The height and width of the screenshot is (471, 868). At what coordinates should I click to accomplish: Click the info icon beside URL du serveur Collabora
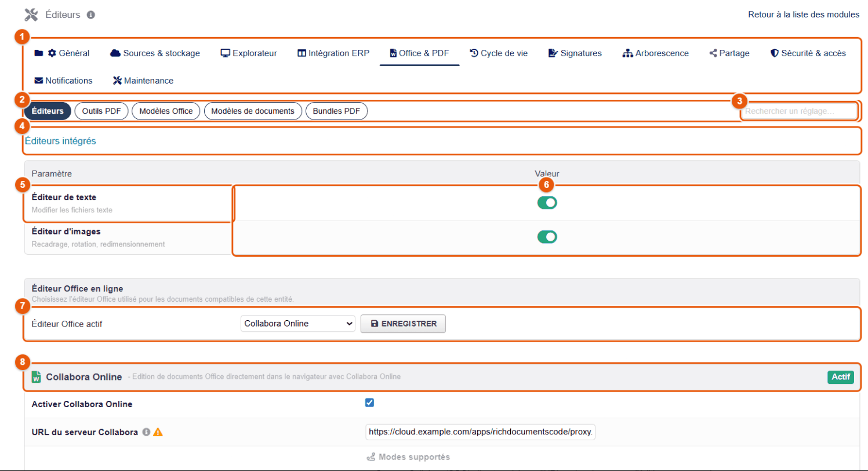pos(146,432)
